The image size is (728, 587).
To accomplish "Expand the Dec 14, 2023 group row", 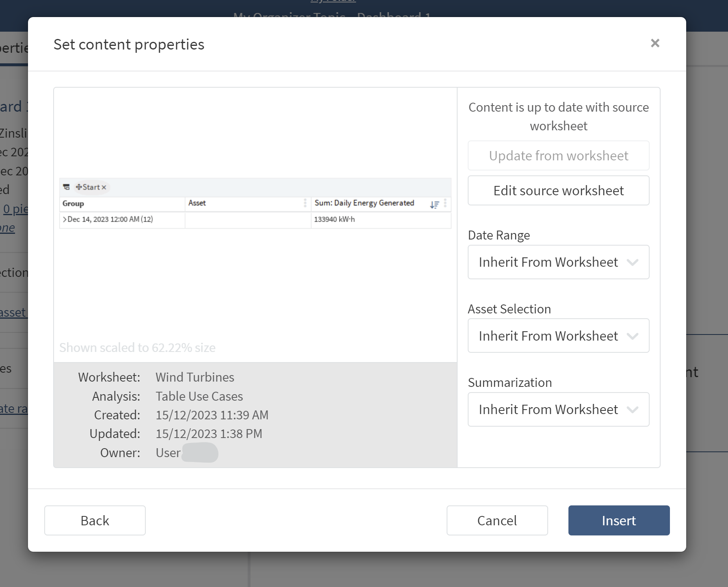I will (x=65, y=220).
